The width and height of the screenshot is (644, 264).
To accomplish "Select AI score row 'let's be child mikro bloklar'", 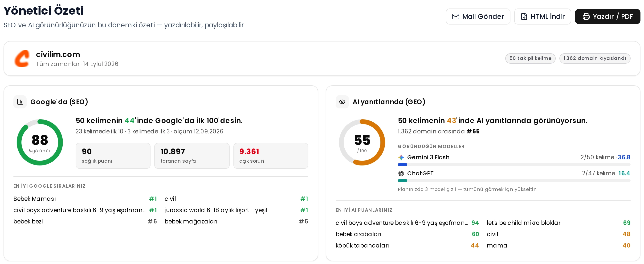I will click(x=558, y=223).
